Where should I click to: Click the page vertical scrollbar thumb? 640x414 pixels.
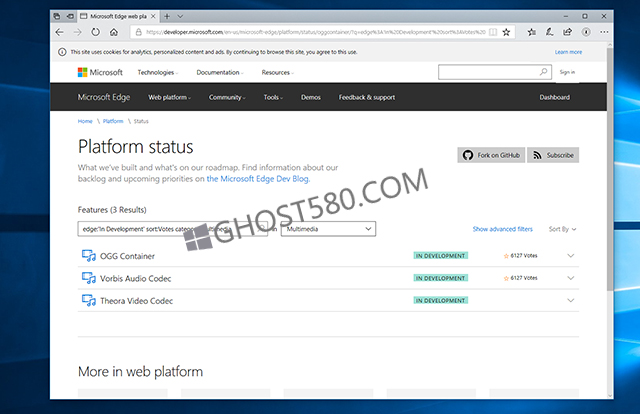click(610, 169)
